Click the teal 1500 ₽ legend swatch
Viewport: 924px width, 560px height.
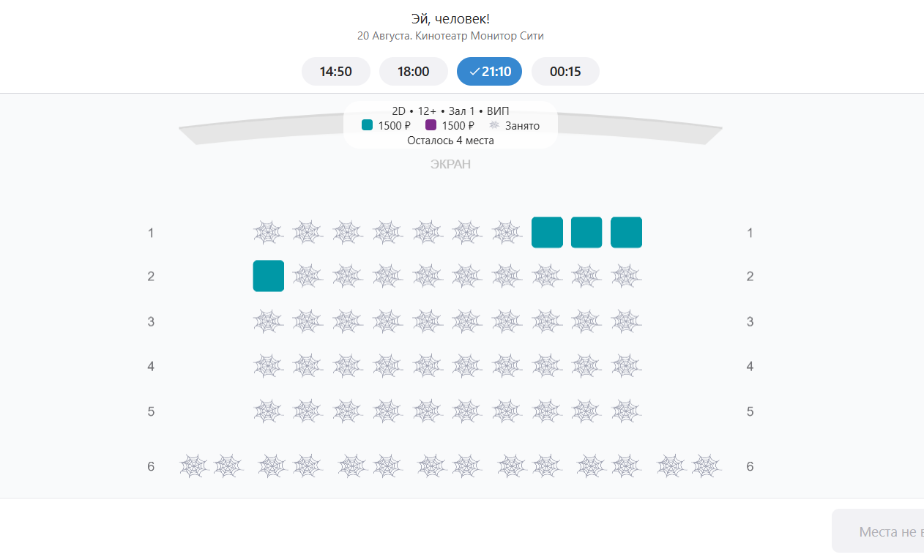[368, 125]
